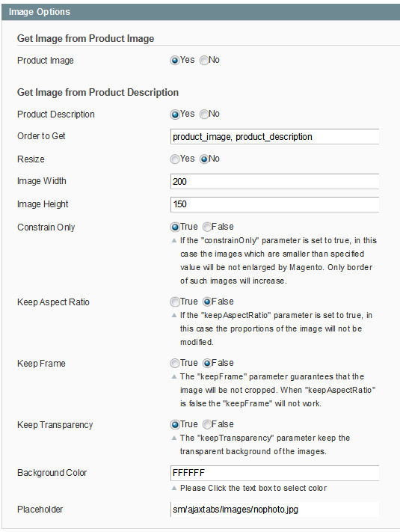Select No for the Resize option
Image resolution: width=400 pixels, height=532 pixels.
203,159
